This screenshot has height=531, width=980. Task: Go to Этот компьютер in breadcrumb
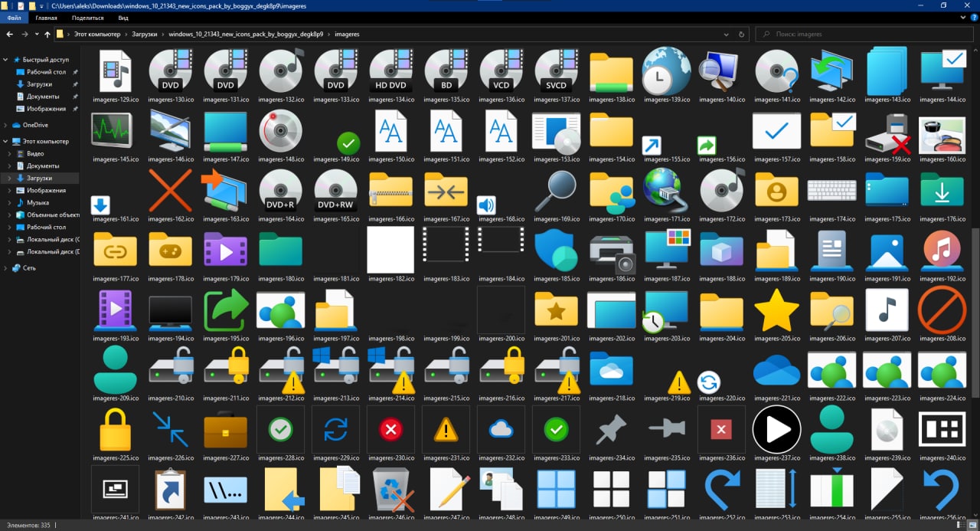click(x=97, y=34)
